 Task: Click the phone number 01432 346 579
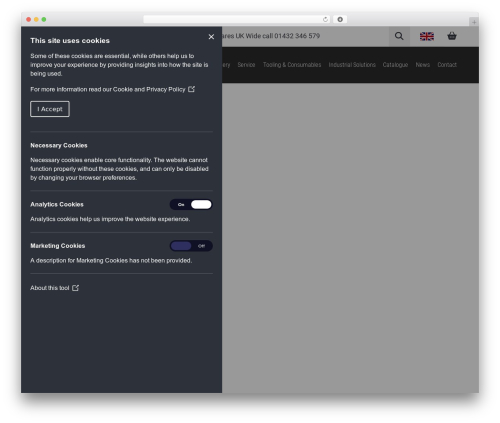click(297, 36)
